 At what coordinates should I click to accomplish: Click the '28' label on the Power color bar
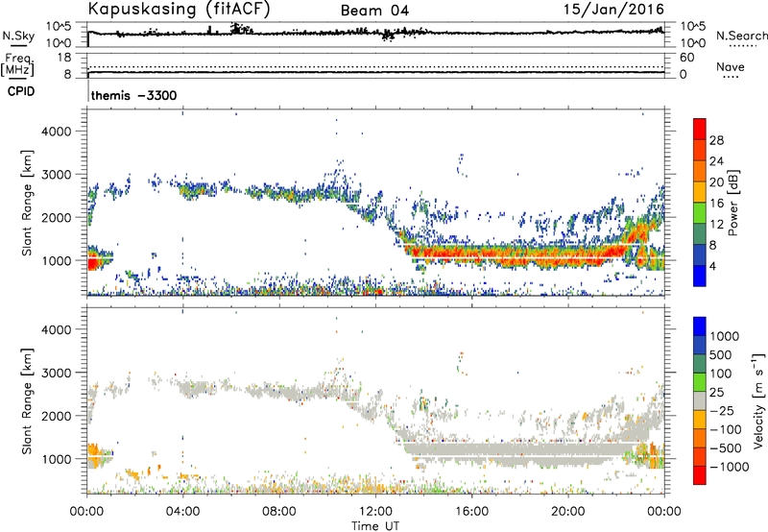click(716, 140)
